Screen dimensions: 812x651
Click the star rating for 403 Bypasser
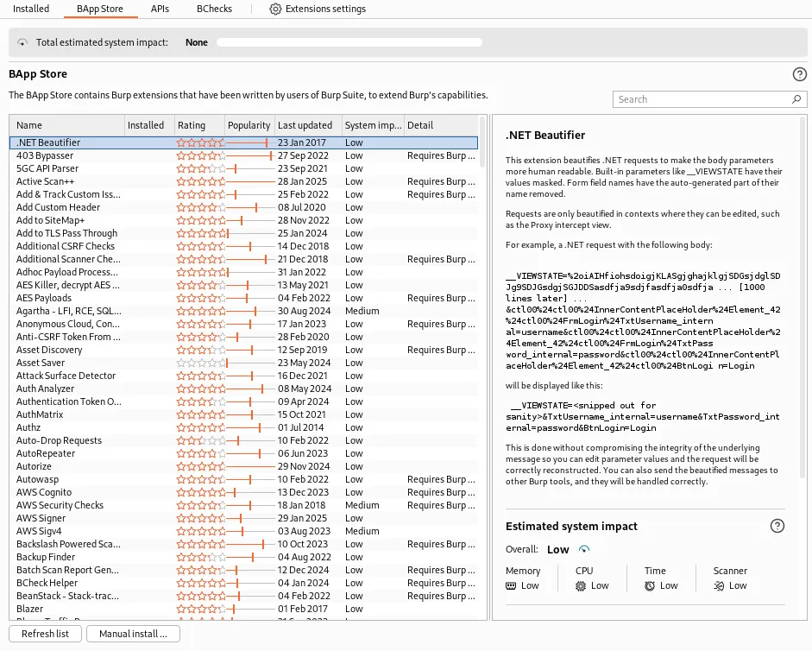201,155
